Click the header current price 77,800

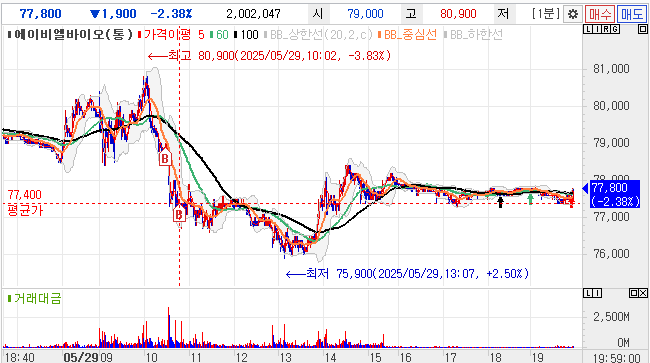point(41,14)
